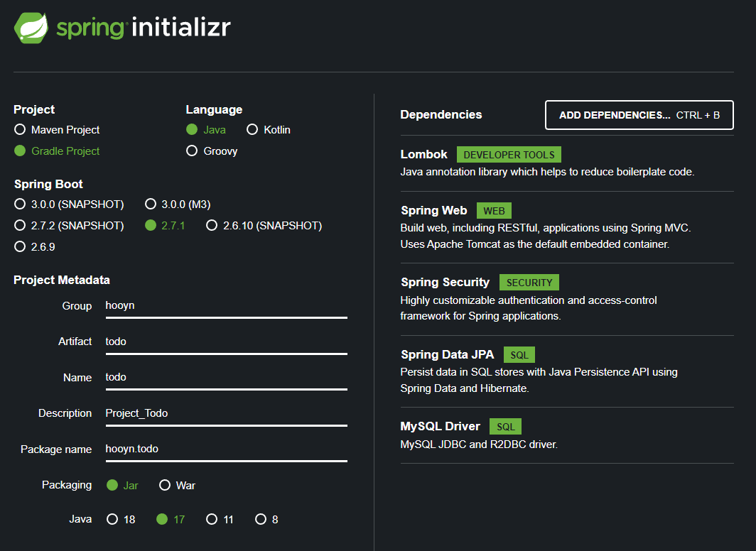
Task: Click the Dependencies heading
Action: pos(441,114)
